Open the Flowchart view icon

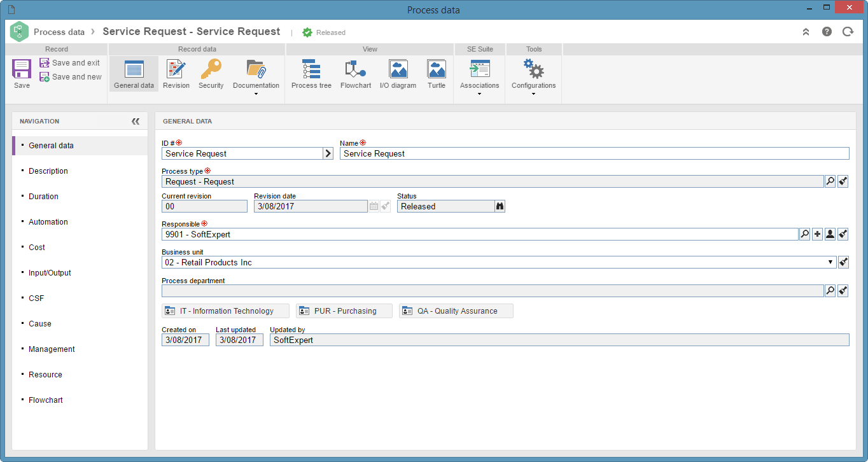(x=355, y=69)
